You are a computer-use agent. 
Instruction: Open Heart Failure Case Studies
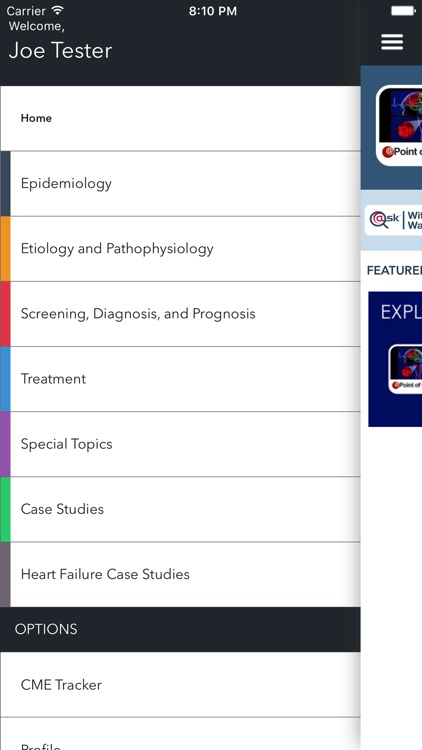pos(180,574)
